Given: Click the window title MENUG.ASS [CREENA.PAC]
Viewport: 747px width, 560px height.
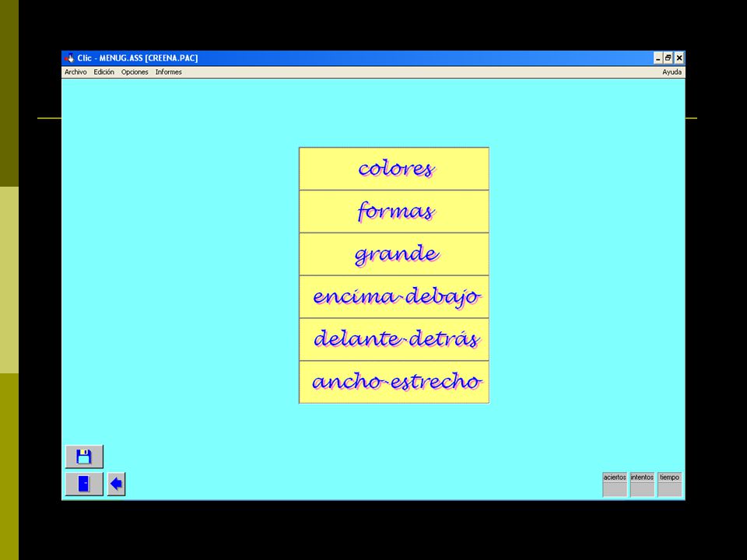Looking at the screenshot, I should click(x=148, y=58).
